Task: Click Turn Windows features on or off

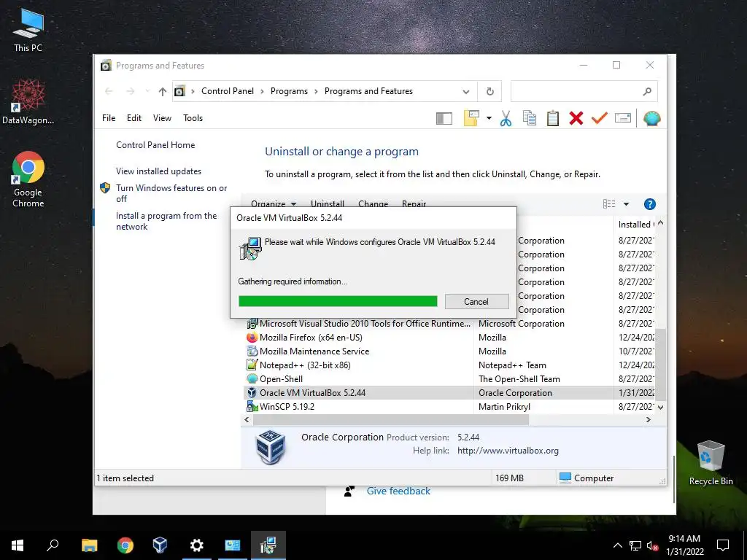Action: [x=171, y=193]
